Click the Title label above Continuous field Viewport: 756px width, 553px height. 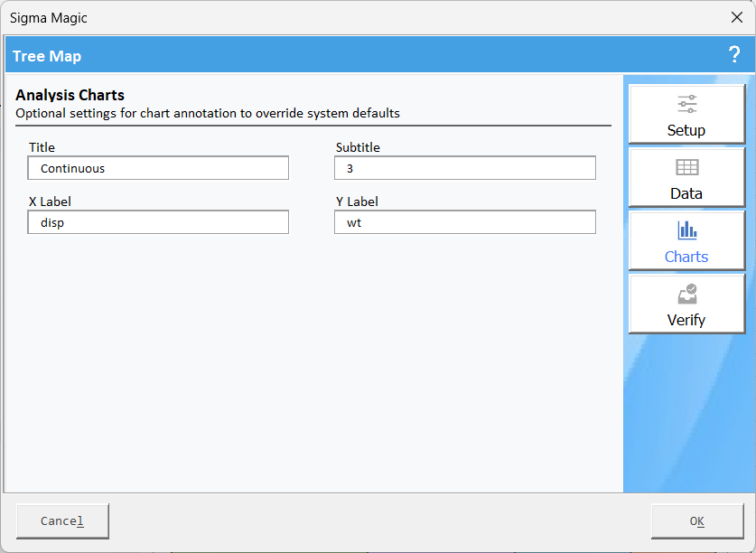(42, 147)
